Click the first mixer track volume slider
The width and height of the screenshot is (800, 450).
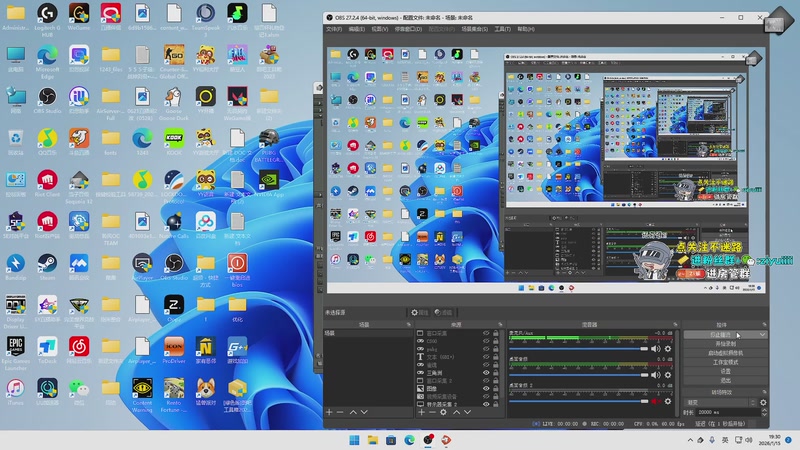[x=578, y=348]
